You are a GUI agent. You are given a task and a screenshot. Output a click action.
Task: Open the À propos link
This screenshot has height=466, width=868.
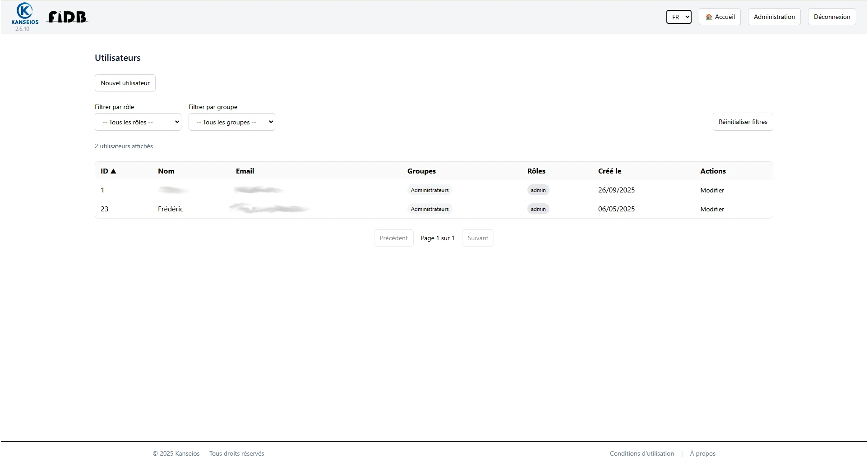pyautogui.click(x=702, y=453)
